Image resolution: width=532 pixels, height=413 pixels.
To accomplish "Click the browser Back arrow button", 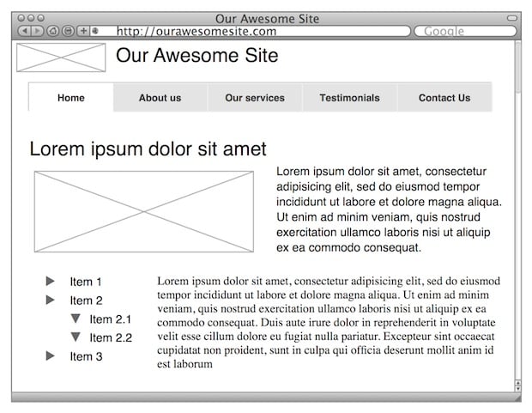I will (x=24, y=31).
